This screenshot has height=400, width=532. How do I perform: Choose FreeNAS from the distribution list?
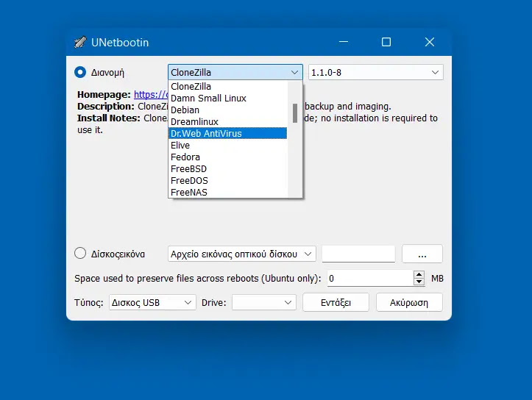tap(227, 192)
